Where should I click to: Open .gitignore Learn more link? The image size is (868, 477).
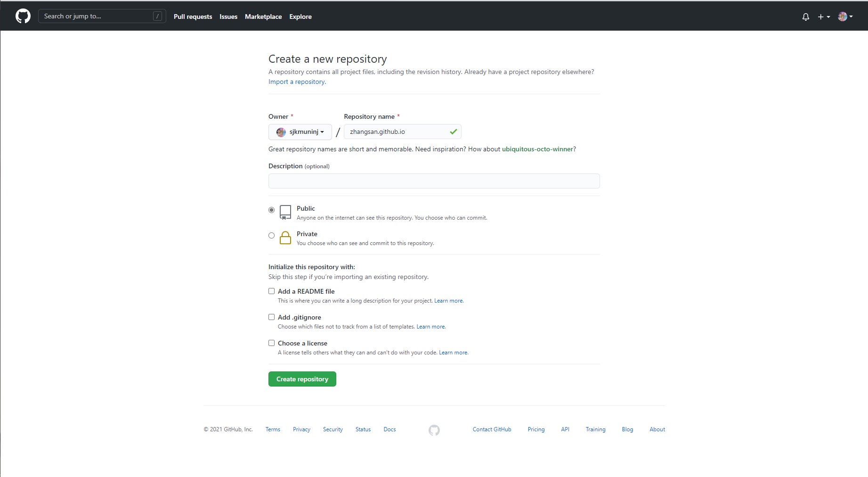[x=431, y=327]
